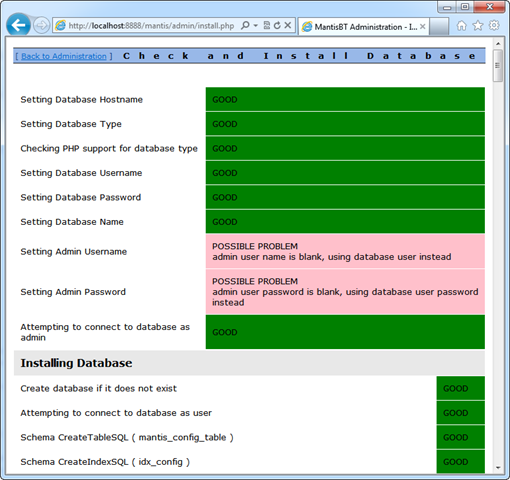
Task: Close the MantisBT Administration tab
Action: (422, 27)
